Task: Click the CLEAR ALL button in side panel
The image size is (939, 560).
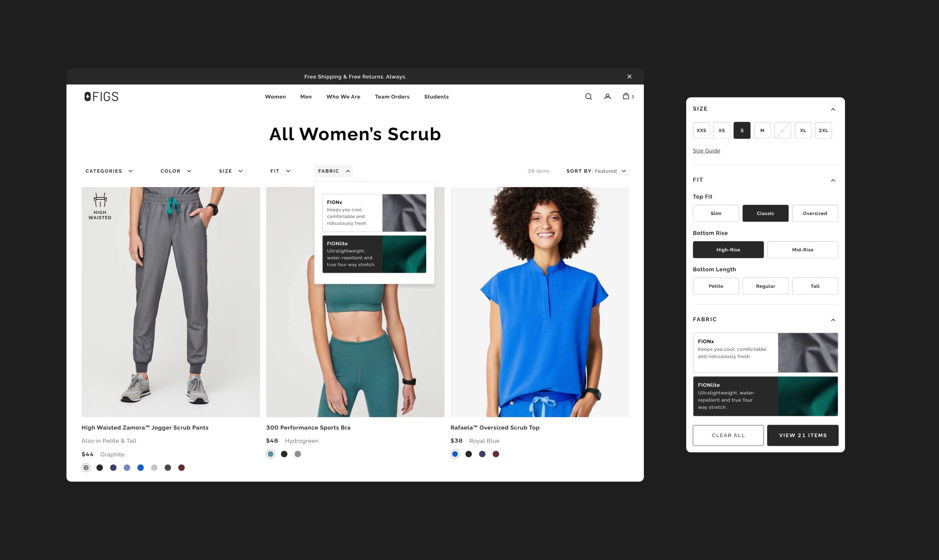Action: pos(728,435)
